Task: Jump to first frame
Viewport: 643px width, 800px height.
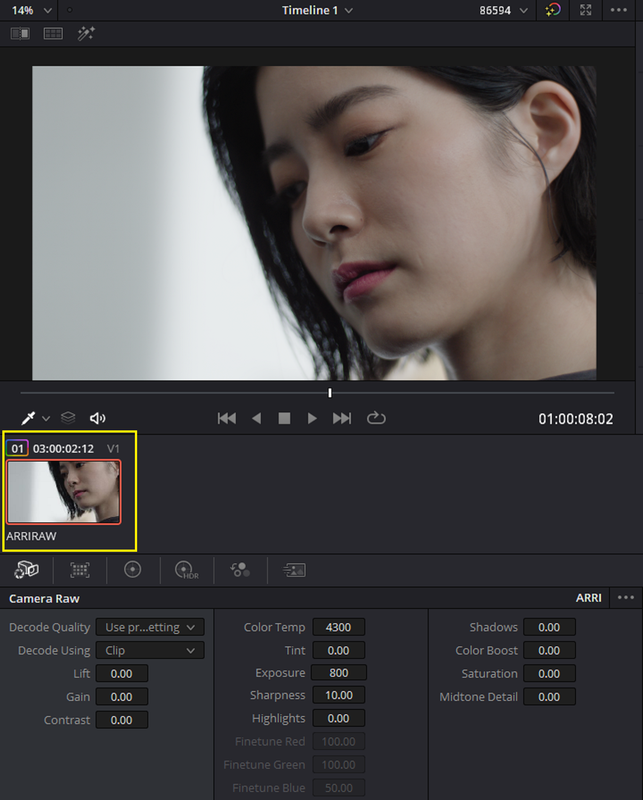Action: tap(227, 418)
